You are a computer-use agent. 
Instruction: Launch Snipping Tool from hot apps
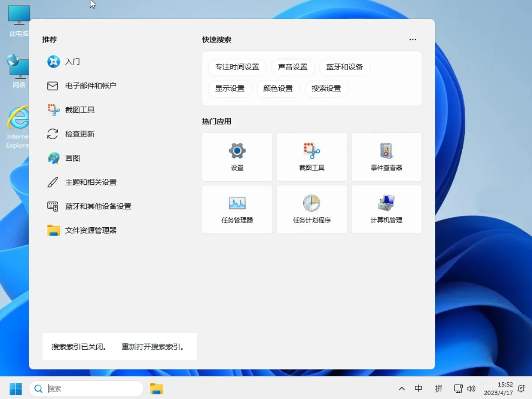click(311, 157)
